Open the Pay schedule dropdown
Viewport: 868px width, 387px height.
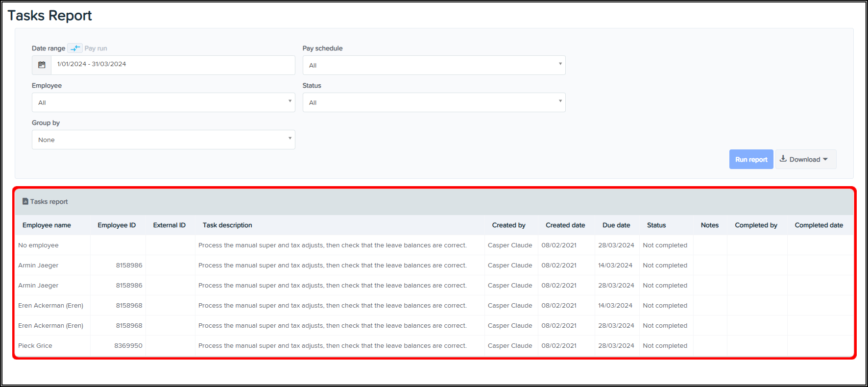(434, 65)
